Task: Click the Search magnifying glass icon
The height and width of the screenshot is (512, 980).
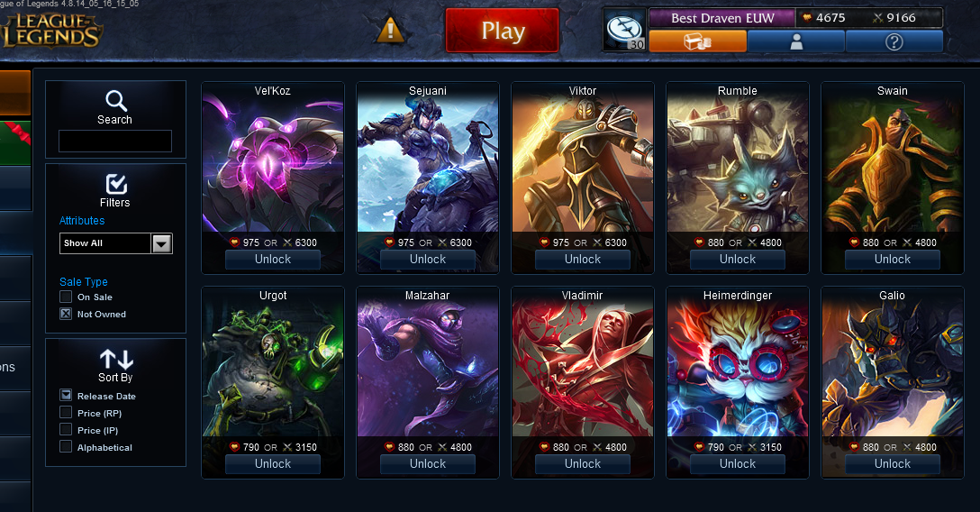Action: coord(116,101)
